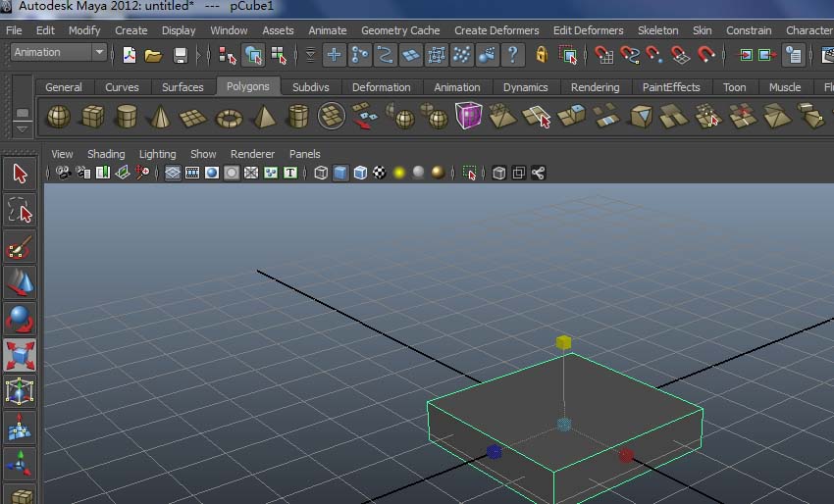Create a polygon cylinder from shelf

(x=127, y=116)
